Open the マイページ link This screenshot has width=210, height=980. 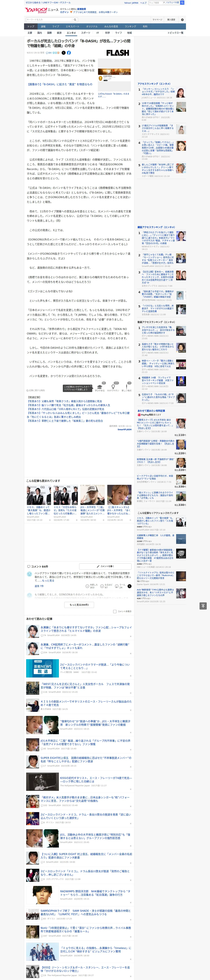pos(157,20)
